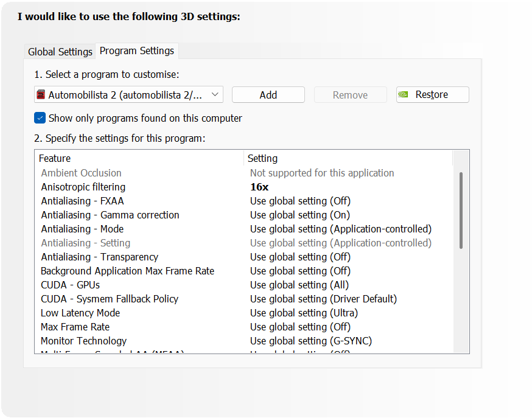
Task: Toggle 'Show only programs found on this computer'
Action: pyautogui.click(x=40, y=118)
